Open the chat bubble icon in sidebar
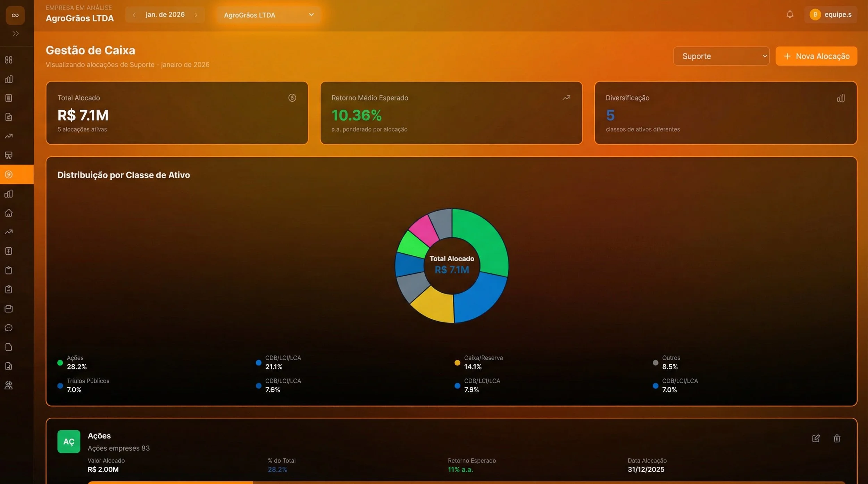This screenshot has height=484, width=868. point(9,328)
